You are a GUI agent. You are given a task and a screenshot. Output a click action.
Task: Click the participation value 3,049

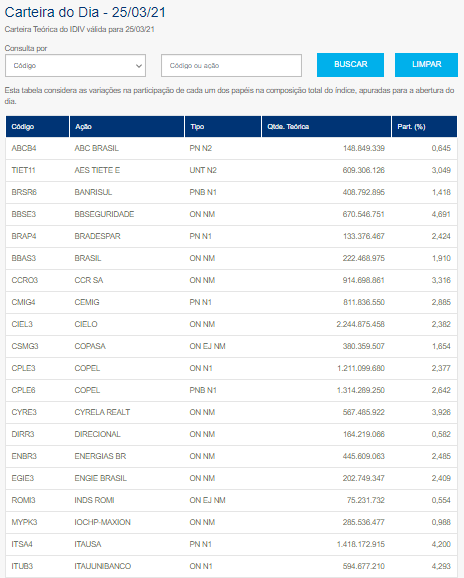tap(441, 170)
